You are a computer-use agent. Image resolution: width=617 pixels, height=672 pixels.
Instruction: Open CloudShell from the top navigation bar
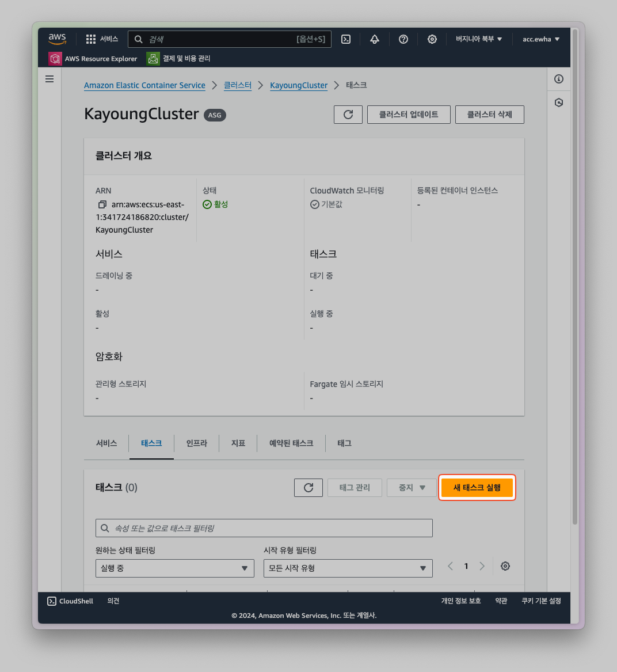tap(346, 39)
